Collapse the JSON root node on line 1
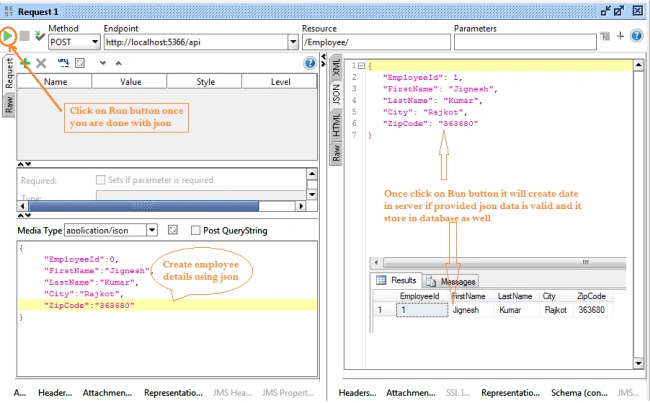The height and width of the screenshot is (403, 650). click(x=361, y=66)
